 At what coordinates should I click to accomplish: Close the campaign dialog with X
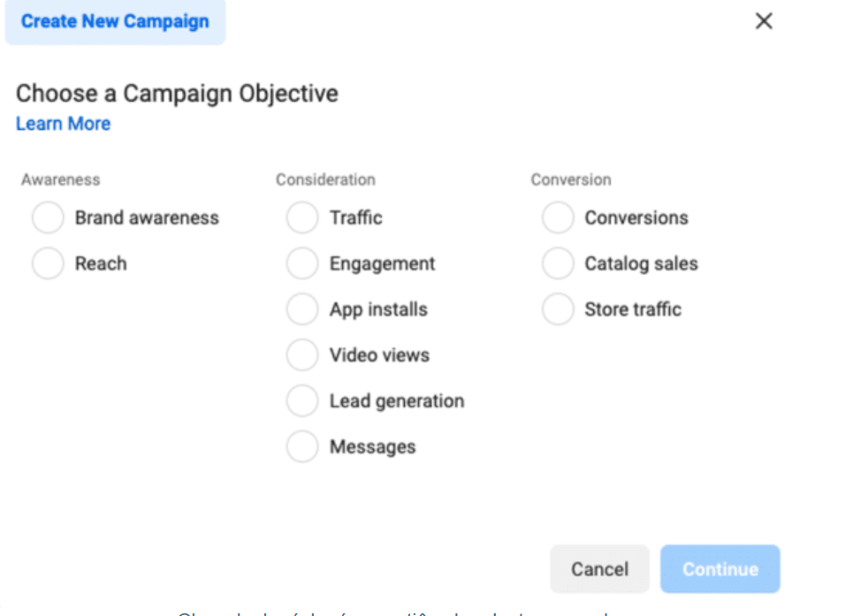(764, 21)
